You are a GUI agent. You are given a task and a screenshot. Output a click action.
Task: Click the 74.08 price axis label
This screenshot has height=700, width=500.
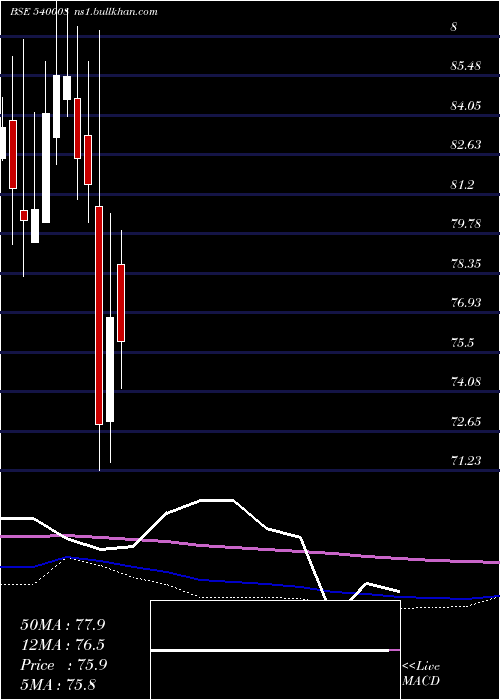466,382
